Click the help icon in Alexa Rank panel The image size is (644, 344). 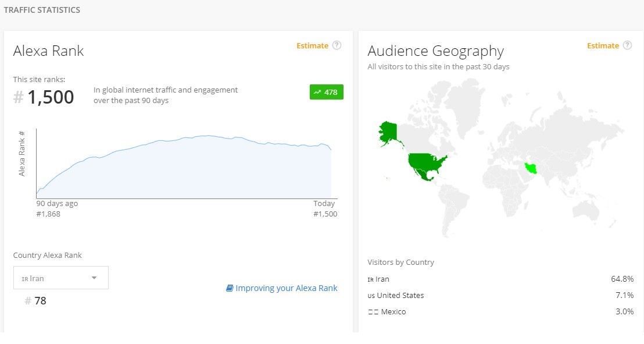337,45
